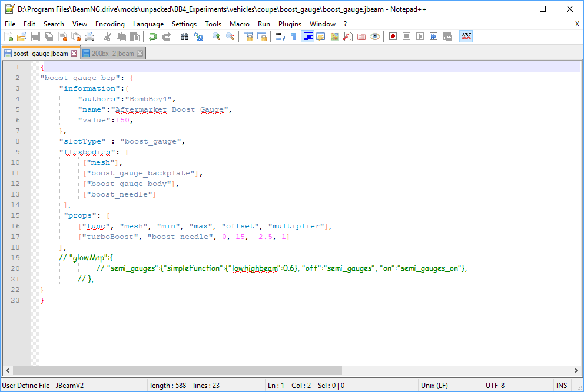Open the Window menu
The image size is (584, 392).
[323, 24]
